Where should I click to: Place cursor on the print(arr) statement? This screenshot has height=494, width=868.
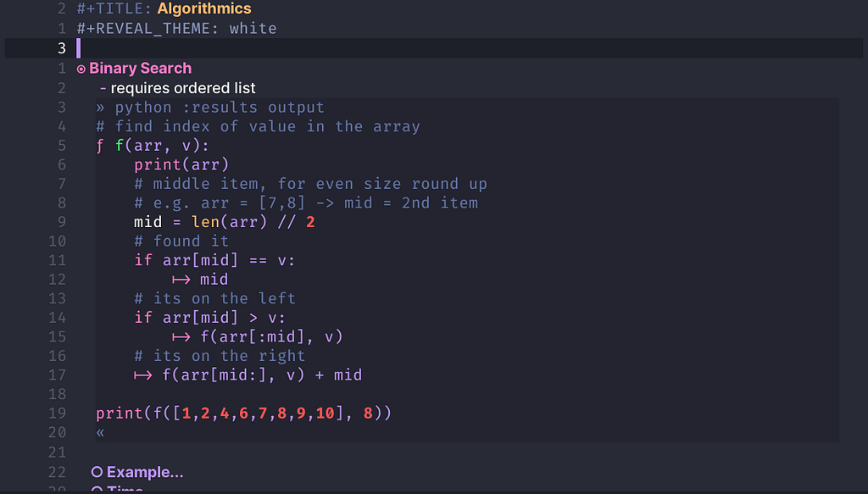[181, 164]
